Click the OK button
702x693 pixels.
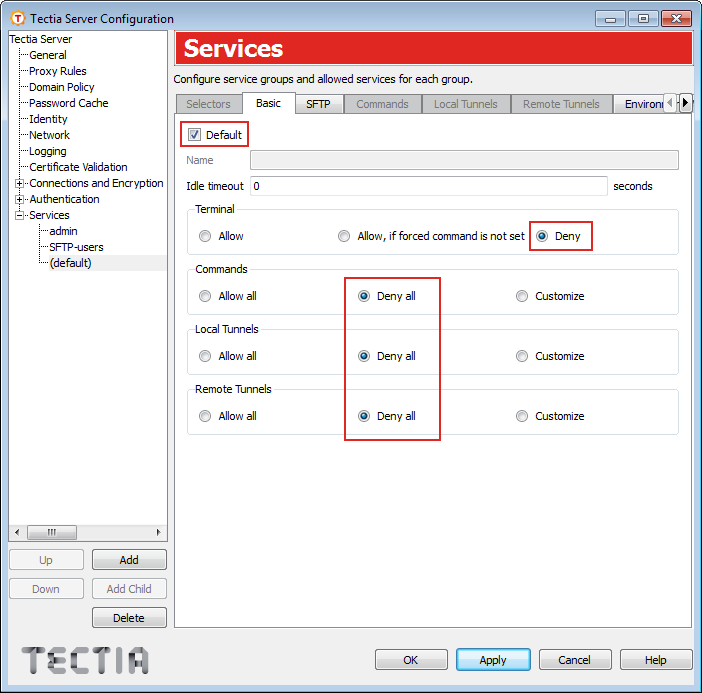click(411, 660)
